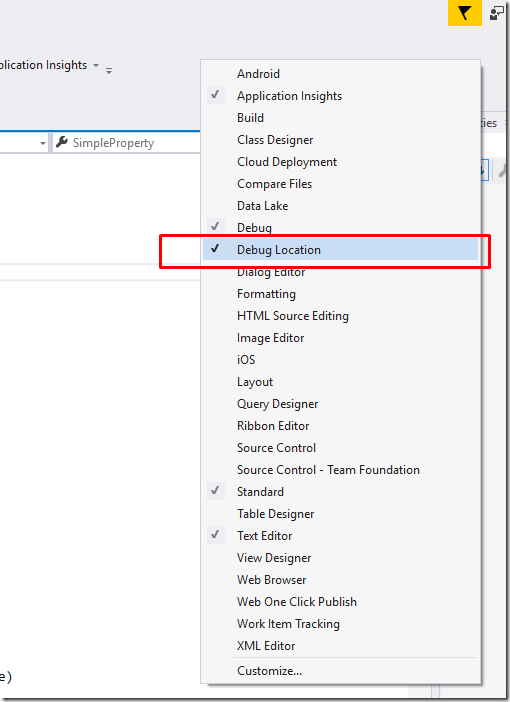Select Class Designer from the toolbar list
This screenshot has width=510, height=702.
[340, 140]
